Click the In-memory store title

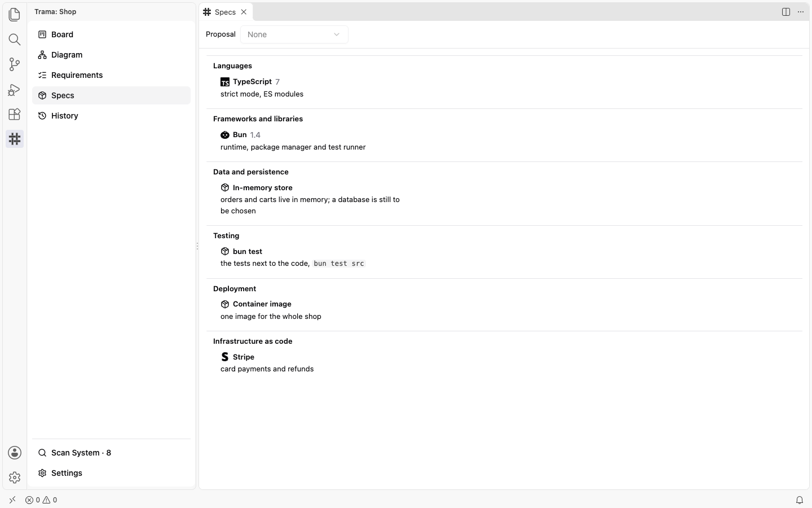pyautogui.click(x=263, y=187)
